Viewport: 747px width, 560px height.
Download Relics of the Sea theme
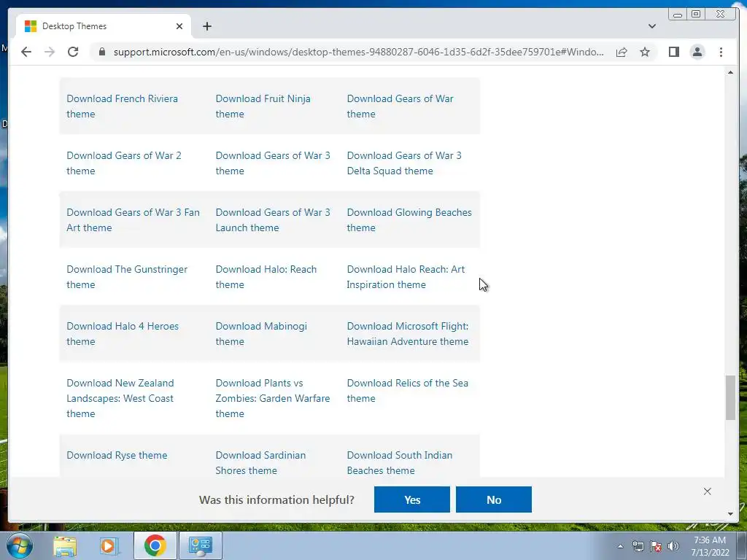tap(407, 391)
